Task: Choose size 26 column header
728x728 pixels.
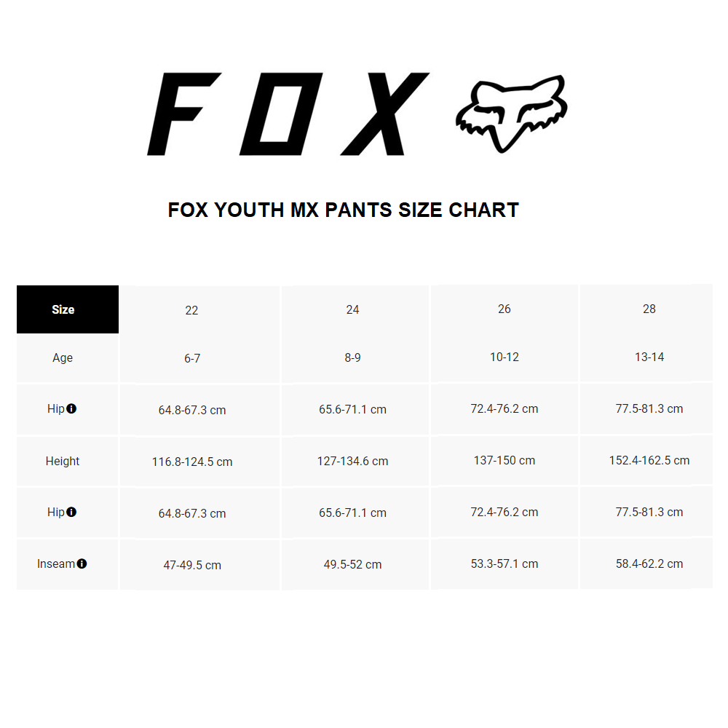Action: coord(505,309)
